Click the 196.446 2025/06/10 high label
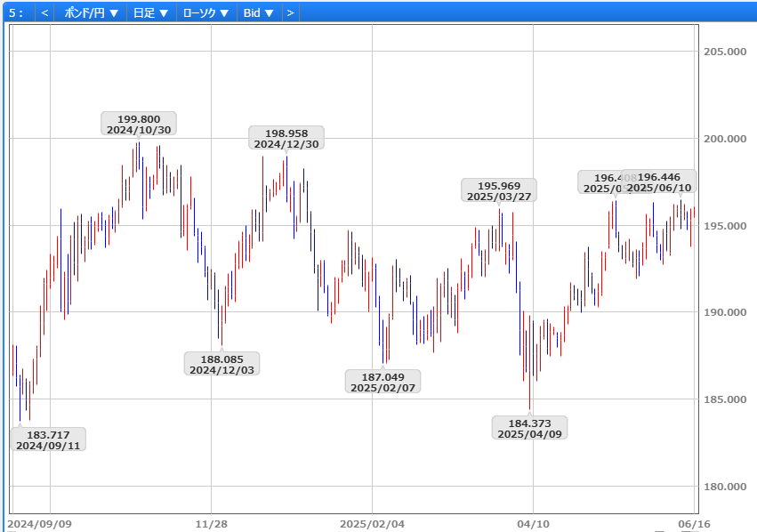The image size is (757, 532). coord(658,182)
